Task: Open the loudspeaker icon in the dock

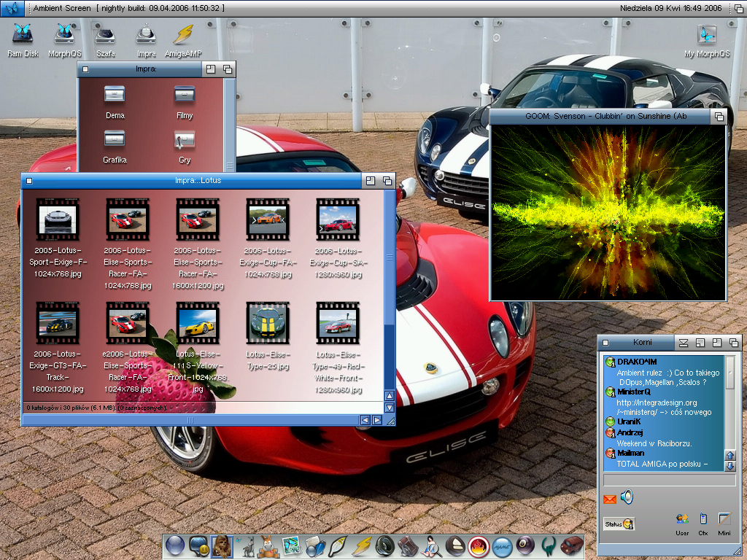Action: point(385,546)
